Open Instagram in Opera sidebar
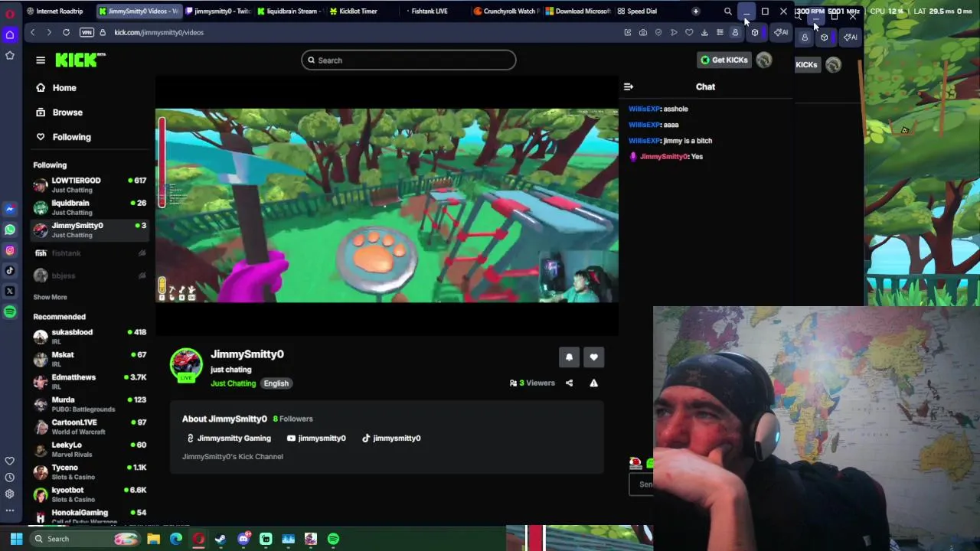 pyautogui.click(x=10, y=250)
